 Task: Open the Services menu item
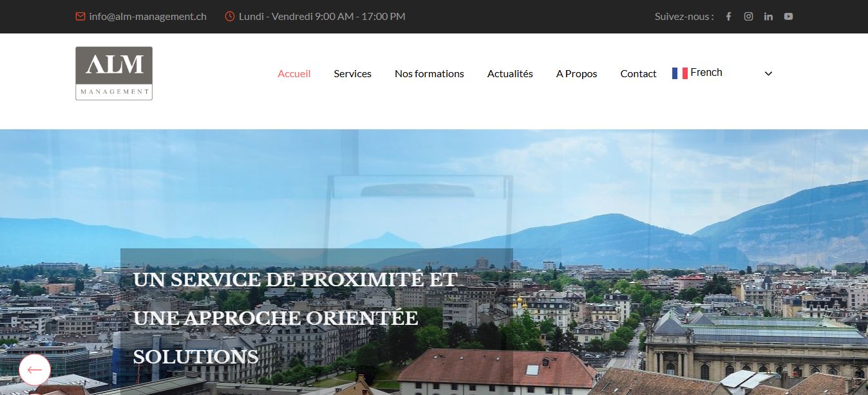(x=352, y=74)
